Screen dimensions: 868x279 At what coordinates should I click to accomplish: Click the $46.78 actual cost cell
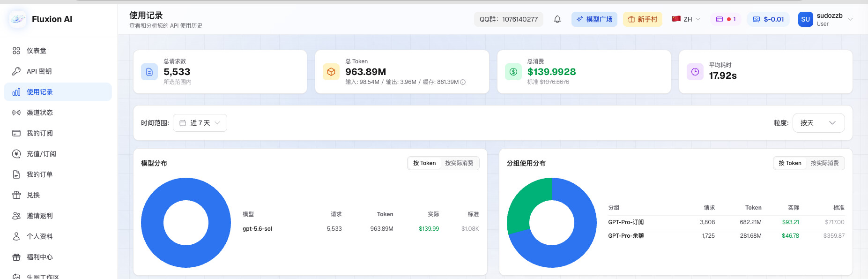pos(790,236)
